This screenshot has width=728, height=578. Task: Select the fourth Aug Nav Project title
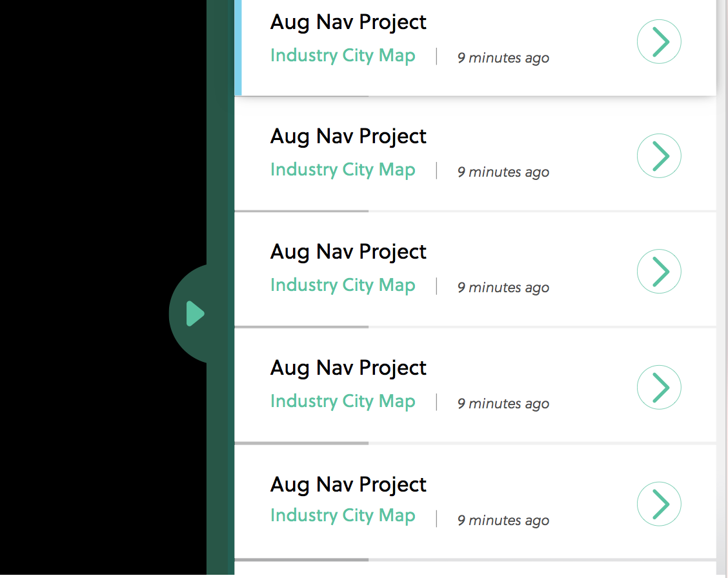[x=349, y=368]
